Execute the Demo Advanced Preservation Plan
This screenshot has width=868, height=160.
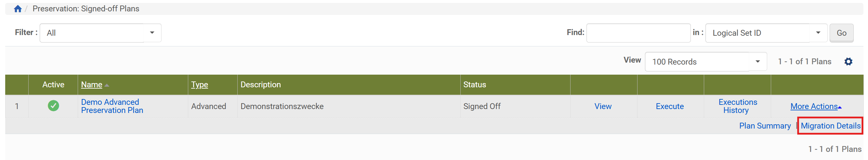pos(670,106)
